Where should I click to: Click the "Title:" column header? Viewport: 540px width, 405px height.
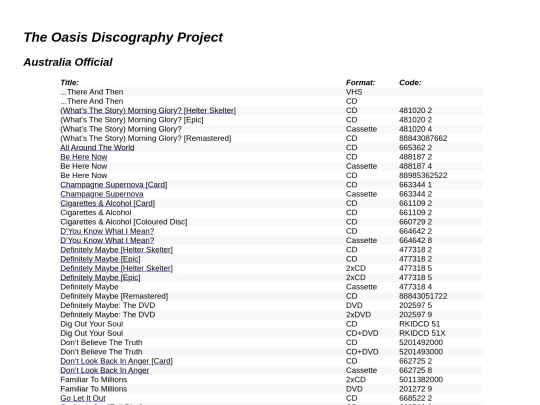coord(70,83)
